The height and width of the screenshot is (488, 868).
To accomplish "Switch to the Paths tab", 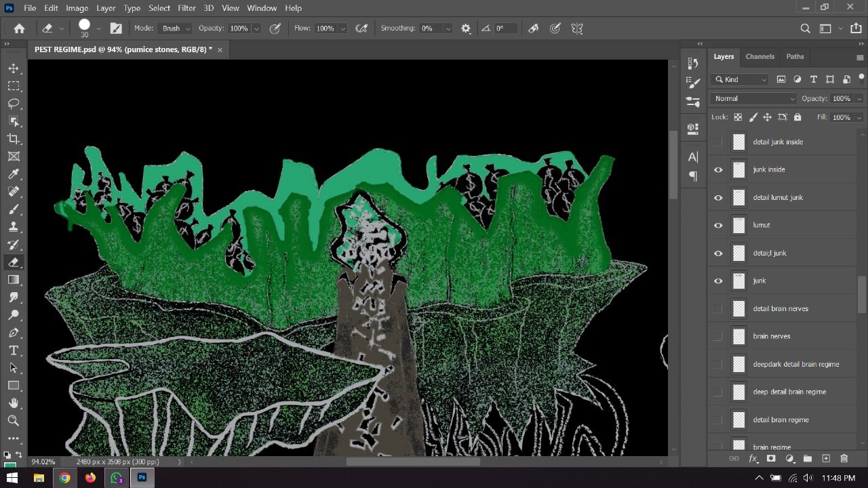I will 795,57.
